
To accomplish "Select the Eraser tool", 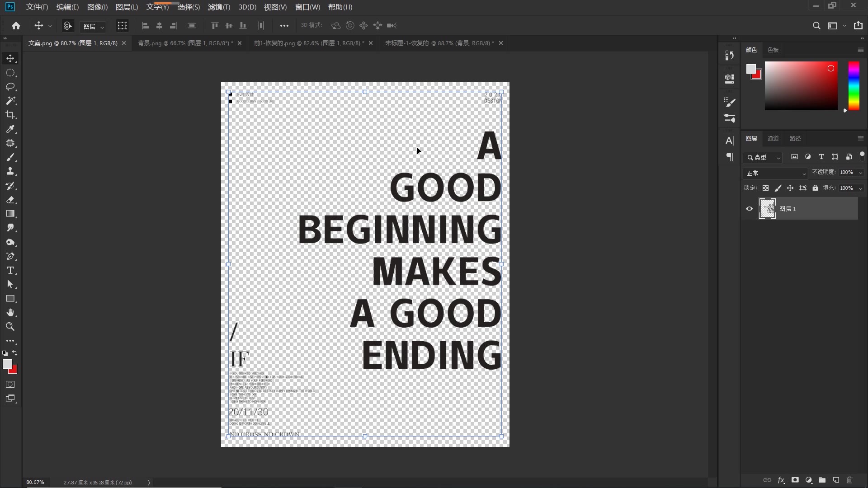I will [x=10, y=200].
